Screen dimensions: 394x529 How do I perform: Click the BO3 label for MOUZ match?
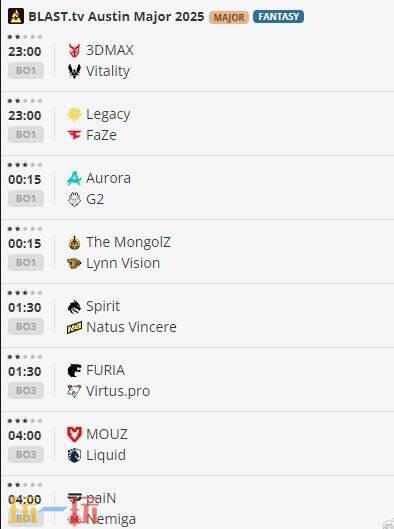[x=26, y=455]
